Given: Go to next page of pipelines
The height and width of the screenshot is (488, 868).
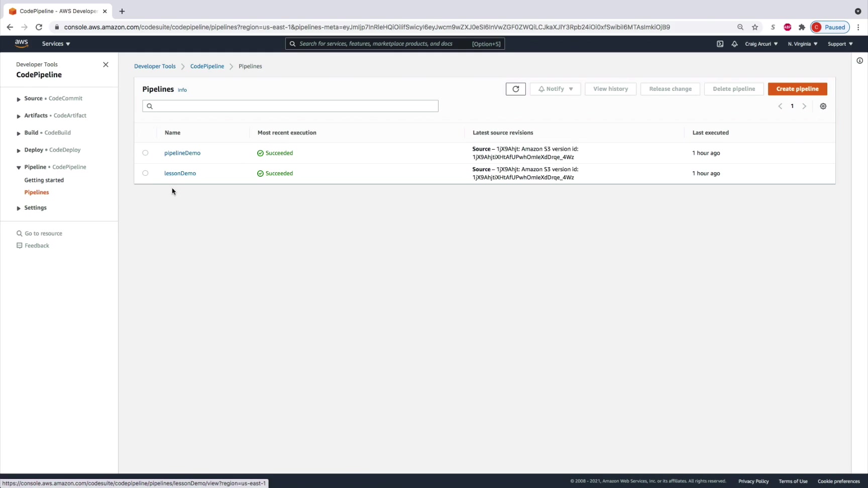Looking at the screenshot, I should pyautogui.click(x=804, y=106).
